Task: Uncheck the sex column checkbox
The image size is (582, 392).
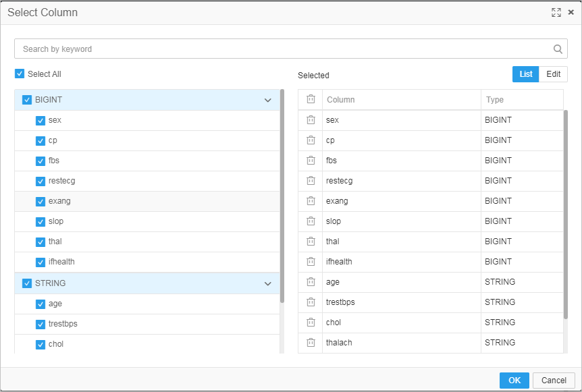Action: [x=40, y=121]
